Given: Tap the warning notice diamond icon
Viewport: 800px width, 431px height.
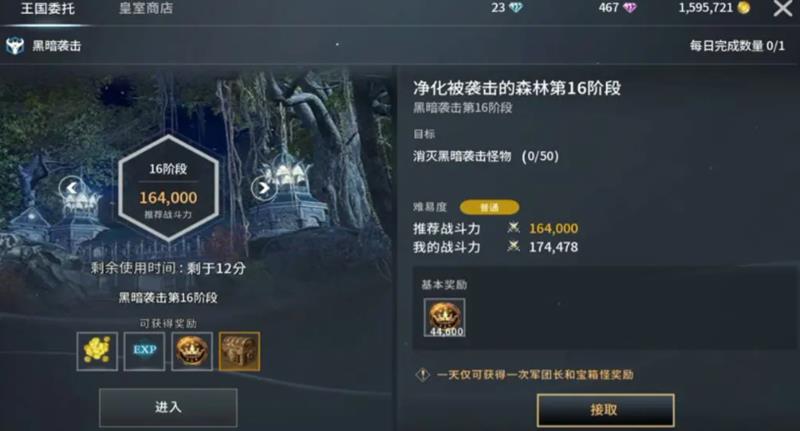Looking at the screenshot, I should (422, 375).
